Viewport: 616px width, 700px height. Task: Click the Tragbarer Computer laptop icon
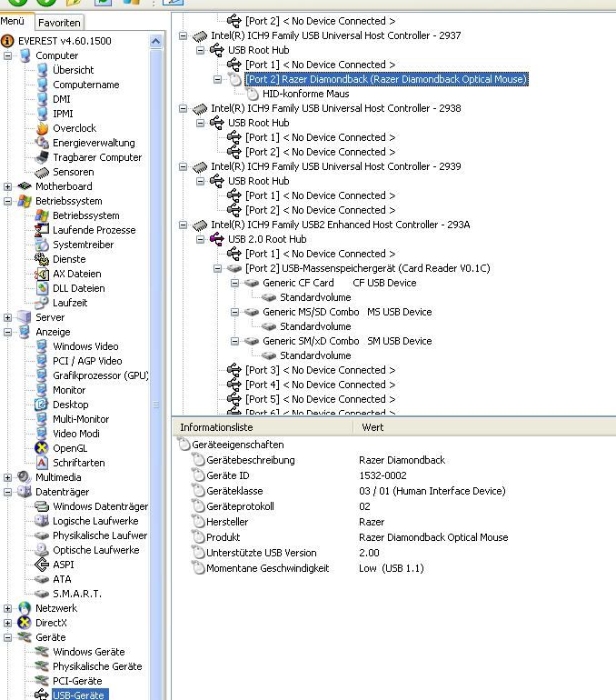[x=42, y=157]
